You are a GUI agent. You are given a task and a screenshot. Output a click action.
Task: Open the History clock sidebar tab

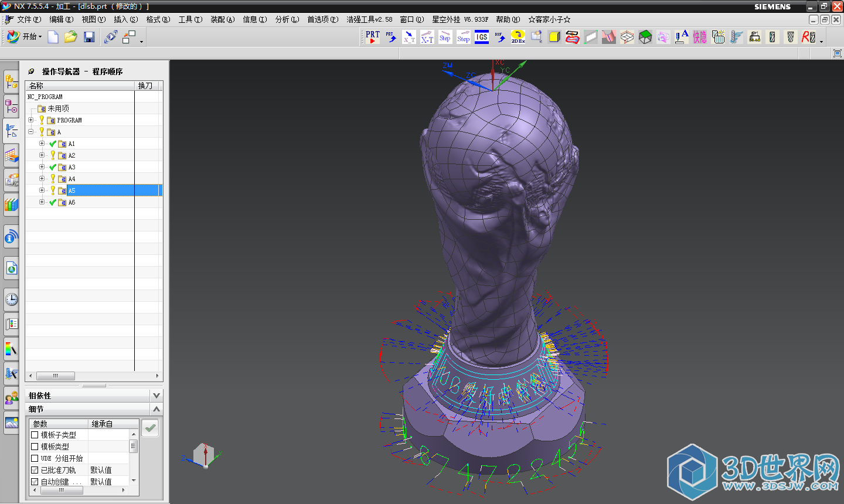click(11, 299)
